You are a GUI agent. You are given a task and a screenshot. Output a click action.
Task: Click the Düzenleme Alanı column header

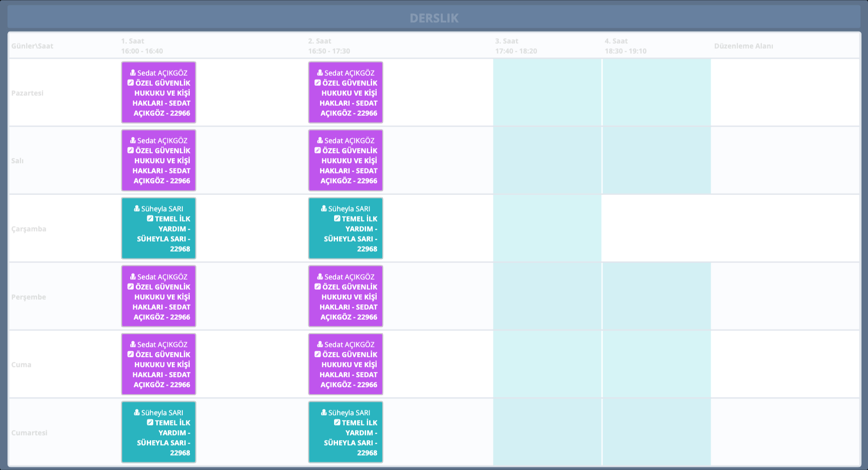[x=743, y=46]
